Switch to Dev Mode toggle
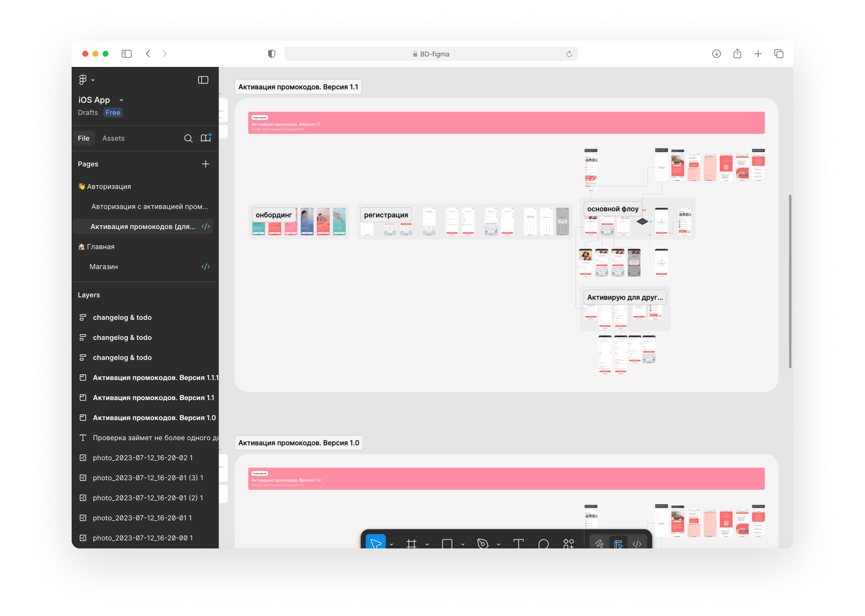865x616 pixels. tap(637, 544)
